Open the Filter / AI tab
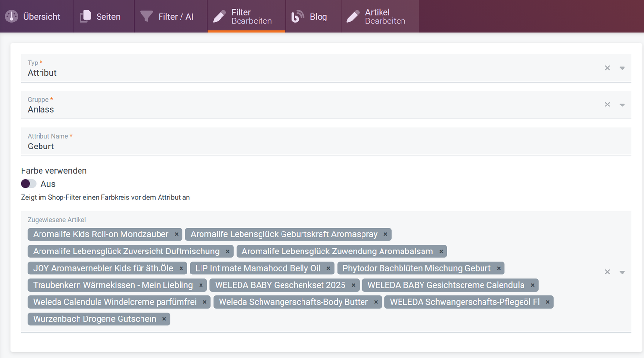The image size is (644, 358). (171, 16)
